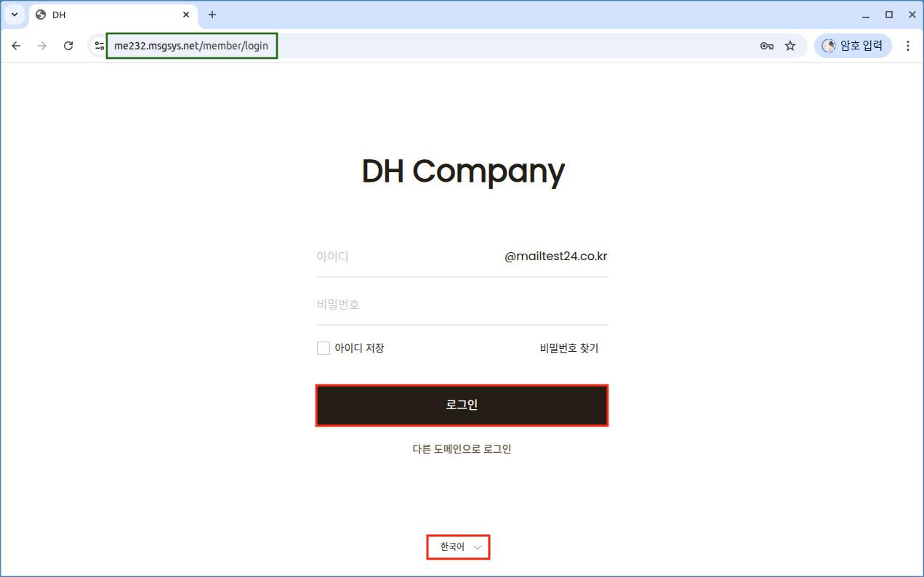This screenshot has width=924, height=577.
Task: Open a new tab with plus icon
Action: point(212,15)
